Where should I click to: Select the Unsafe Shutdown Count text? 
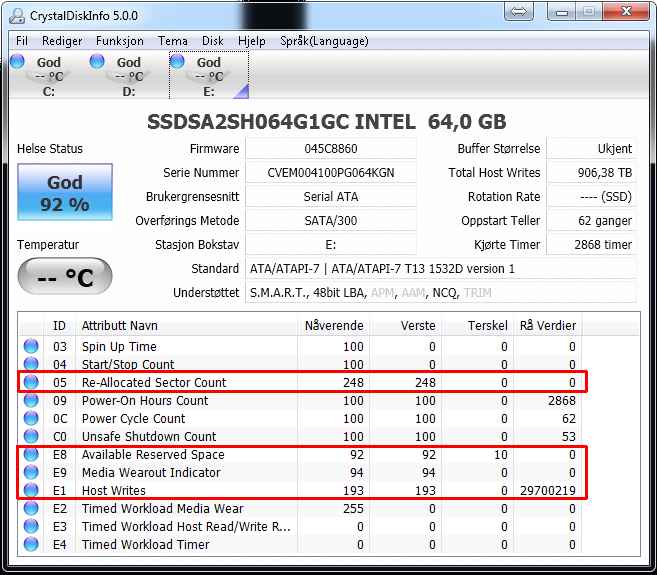tap(149, 437)
